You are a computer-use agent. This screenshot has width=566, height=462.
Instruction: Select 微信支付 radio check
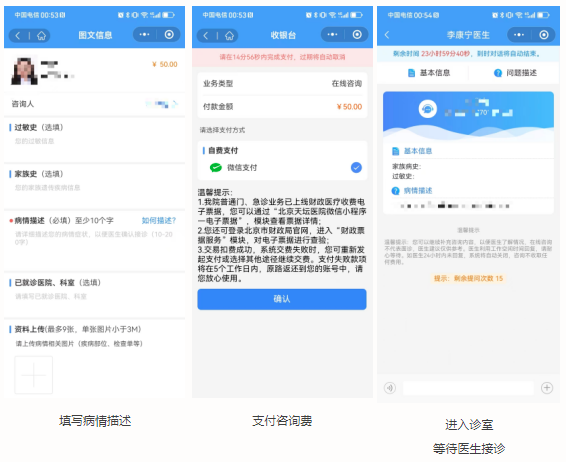[x=356, y=167]
